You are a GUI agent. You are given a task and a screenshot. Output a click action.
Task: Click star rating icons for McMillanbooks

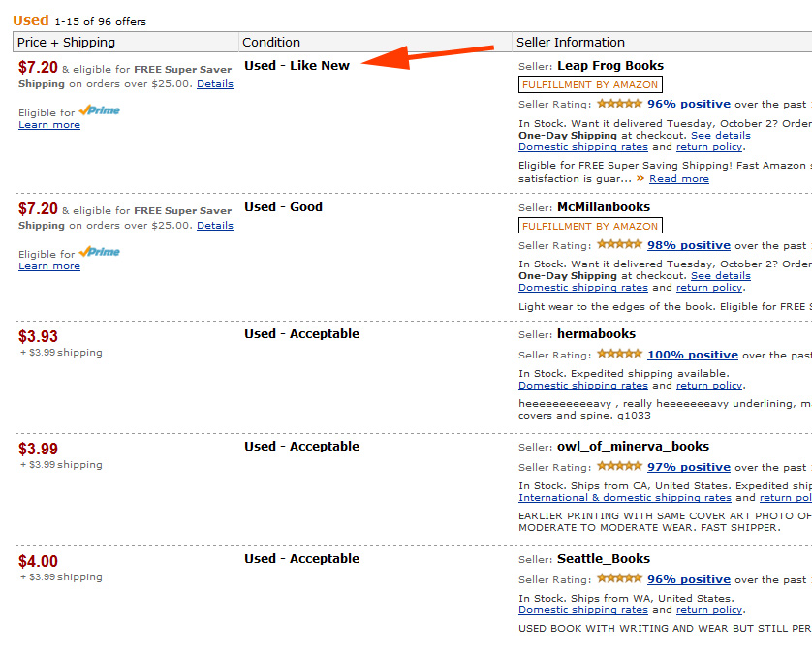click(x=619, y=244)
